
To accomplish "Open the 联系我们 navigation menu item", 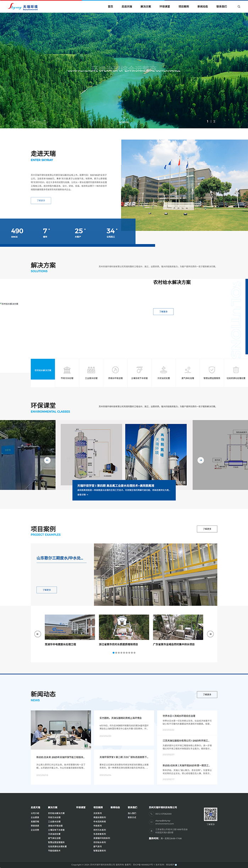I will 221,7.
